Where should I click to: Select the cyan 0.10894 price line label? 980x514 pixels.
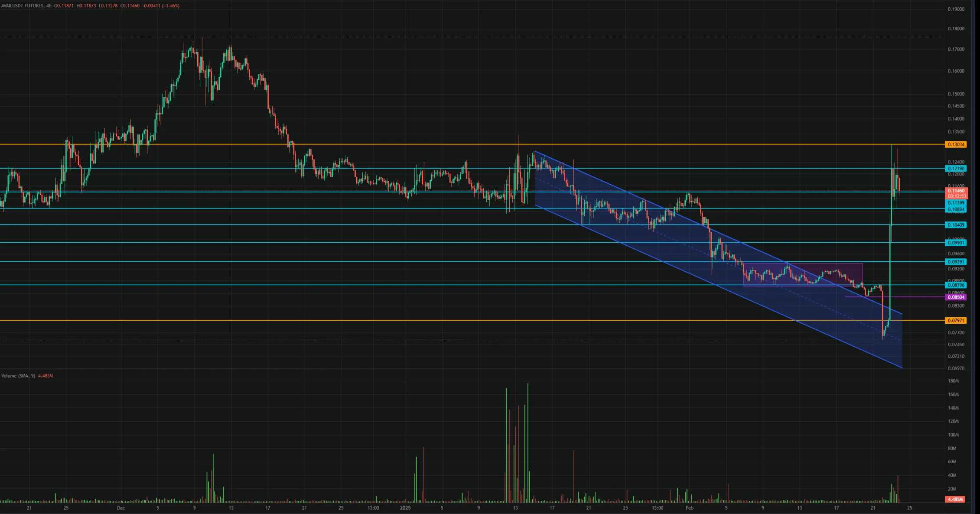click(956, 209)
